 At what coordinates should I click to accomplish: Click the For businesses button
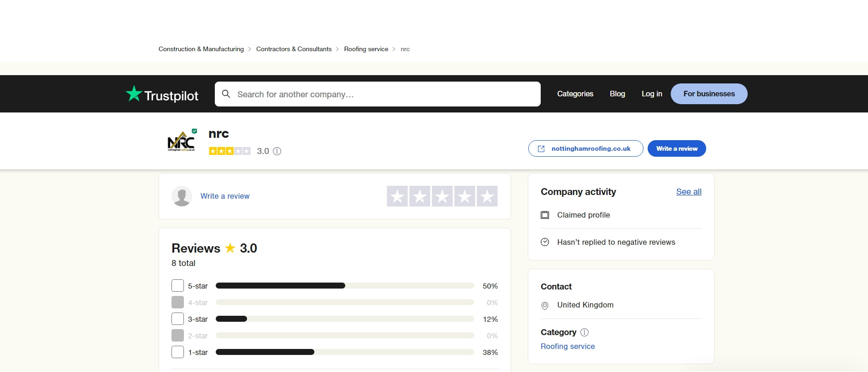(x=709, y=94)
